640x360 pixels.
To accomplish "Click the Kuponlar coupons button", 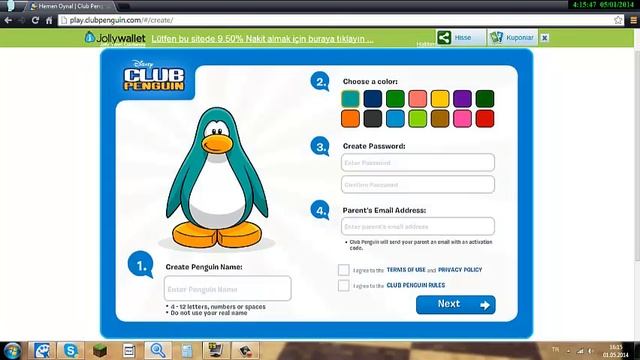I will click(x=513, y=38).
